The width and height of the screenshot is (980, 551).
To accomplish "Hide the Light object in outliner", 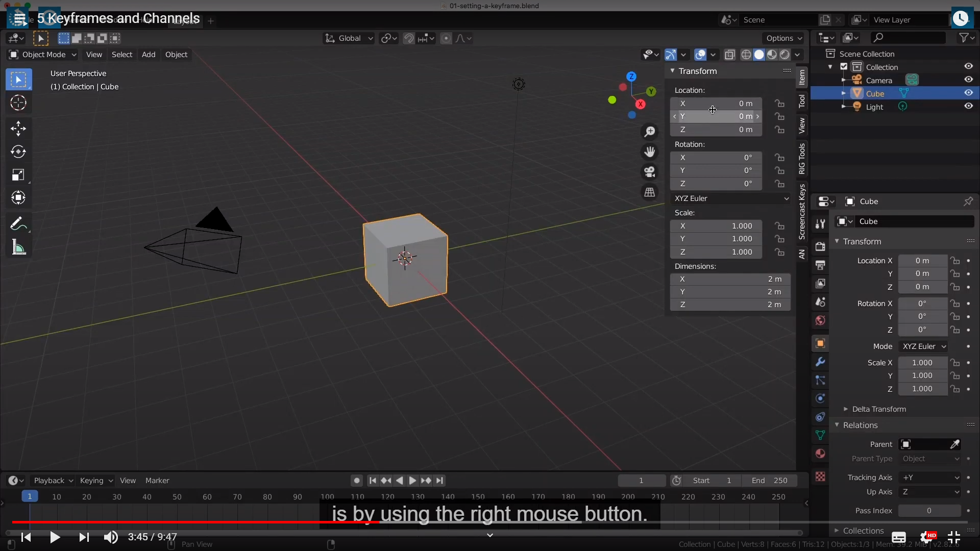I will [968, 106].
